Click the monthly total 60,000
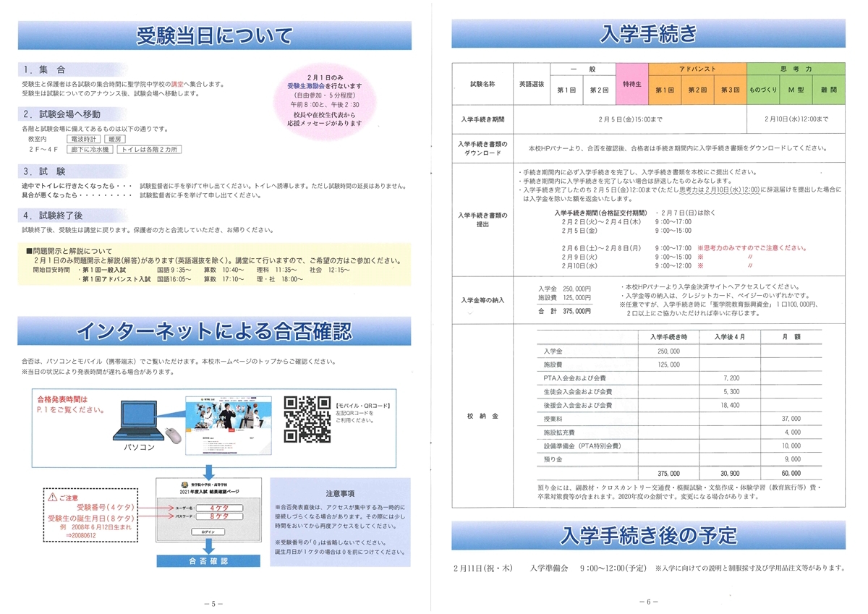The height and width of the screenshot is (614, 868). tap(791, 473)
